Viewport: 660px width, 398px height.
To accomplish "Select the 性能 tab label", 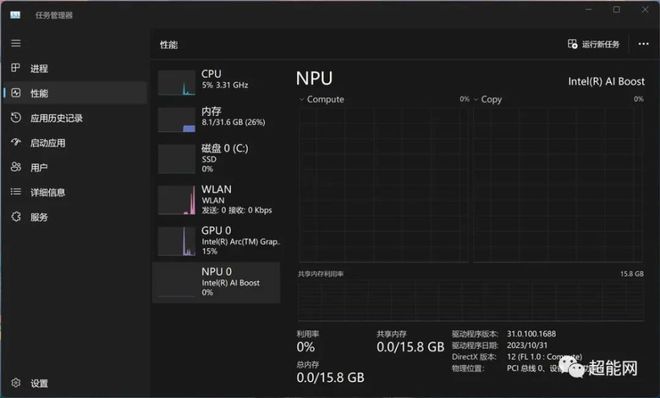I will pos(39,93).
